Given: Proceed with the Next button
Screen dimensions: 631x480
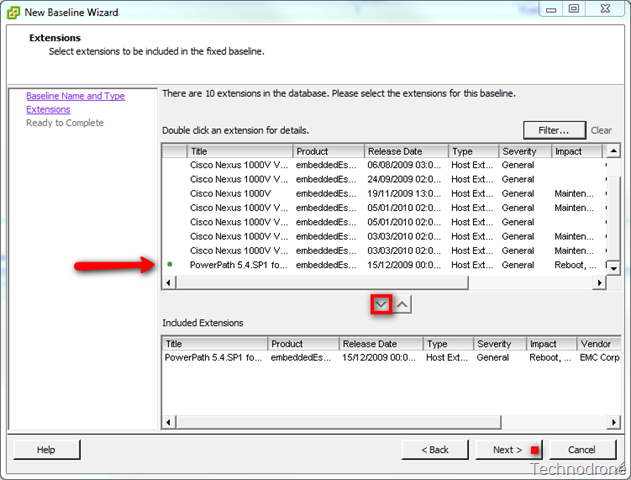Looking at the screenshot, I should pyautogui.click(x=509, y=450).
